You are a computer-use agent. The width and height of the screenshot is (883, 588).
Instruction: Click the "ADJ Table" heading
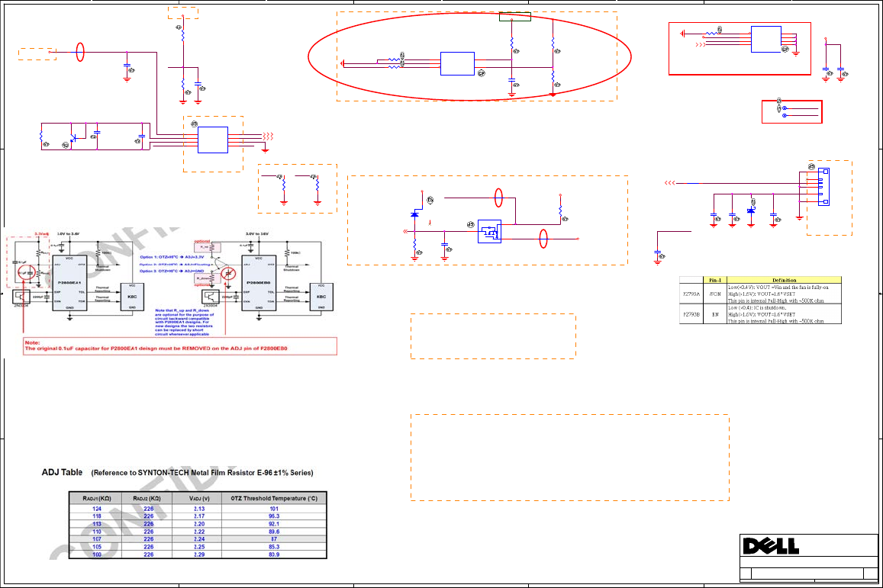pos(62,472)
